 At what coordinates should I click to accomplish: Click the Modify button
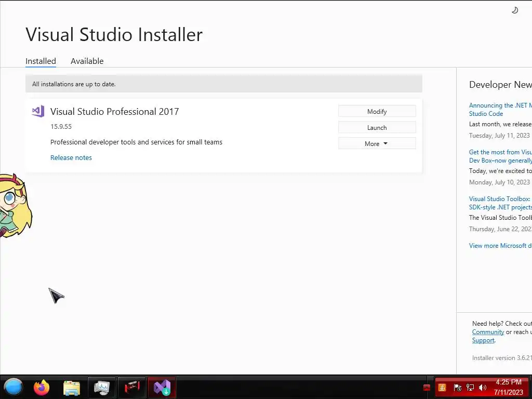click(377, 111)
